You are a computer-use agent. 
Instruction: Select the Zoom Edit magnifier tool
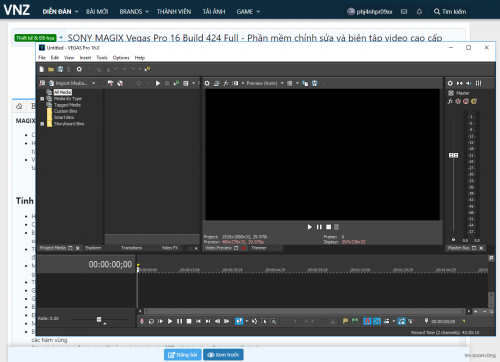click(x=273, y=321)
